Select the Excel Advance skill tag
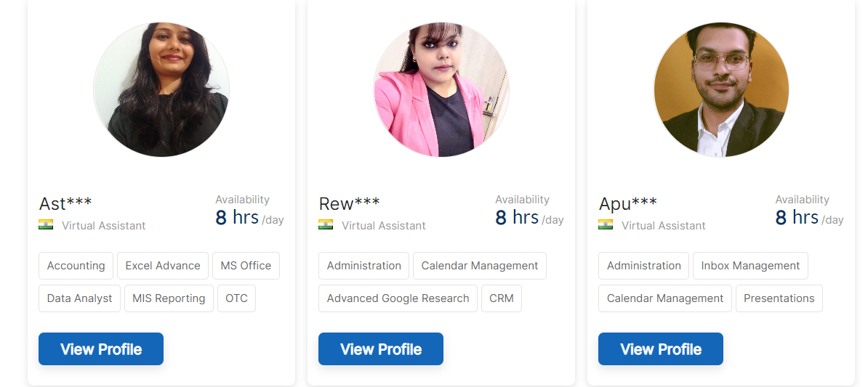Image resolution: width=868 pixels, height=387 pixels. click(x=163, y=266)
